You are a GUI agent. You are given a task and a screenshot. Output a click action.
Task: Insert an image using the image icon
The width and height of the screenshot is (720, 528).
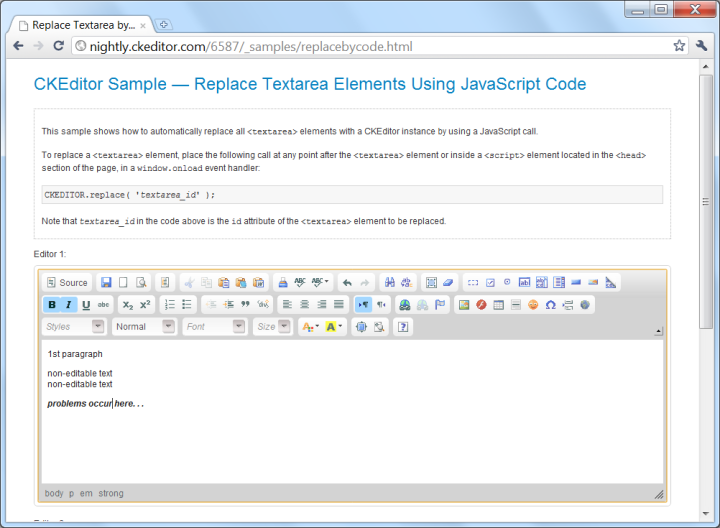point(463,305)
